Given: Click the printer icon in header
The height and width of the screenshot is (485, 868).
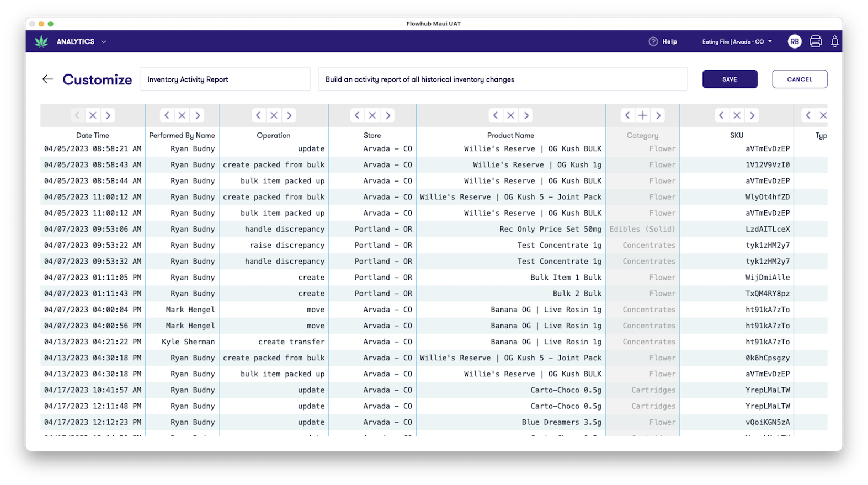Looking at the screenshot, I should [816, 41].
